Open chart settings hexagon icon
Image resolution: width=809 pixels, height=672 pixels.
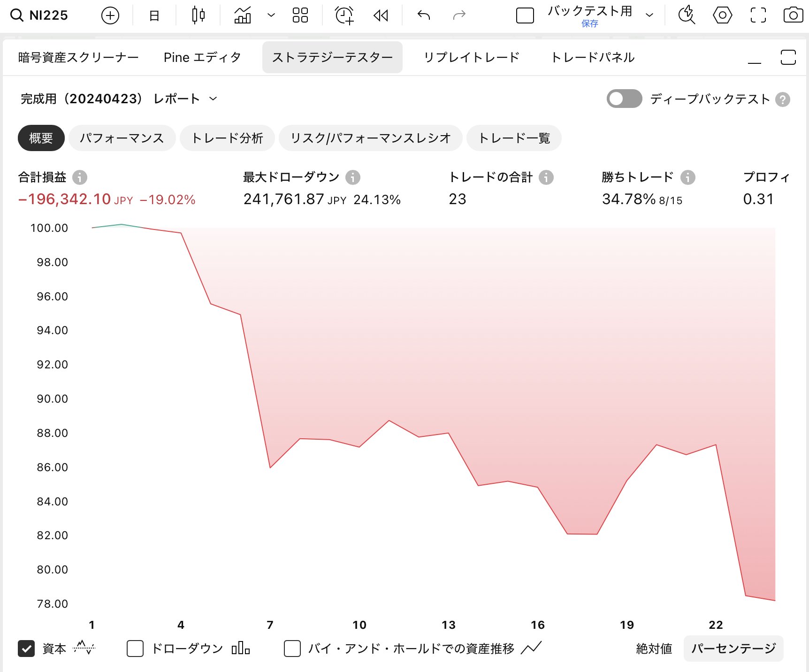click(723, 15)
